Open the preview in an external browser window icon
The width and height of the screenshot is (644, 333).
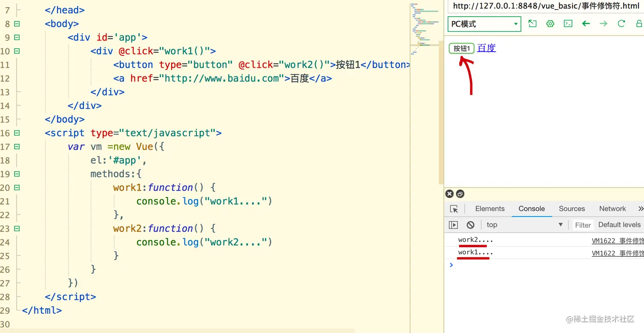532,24
